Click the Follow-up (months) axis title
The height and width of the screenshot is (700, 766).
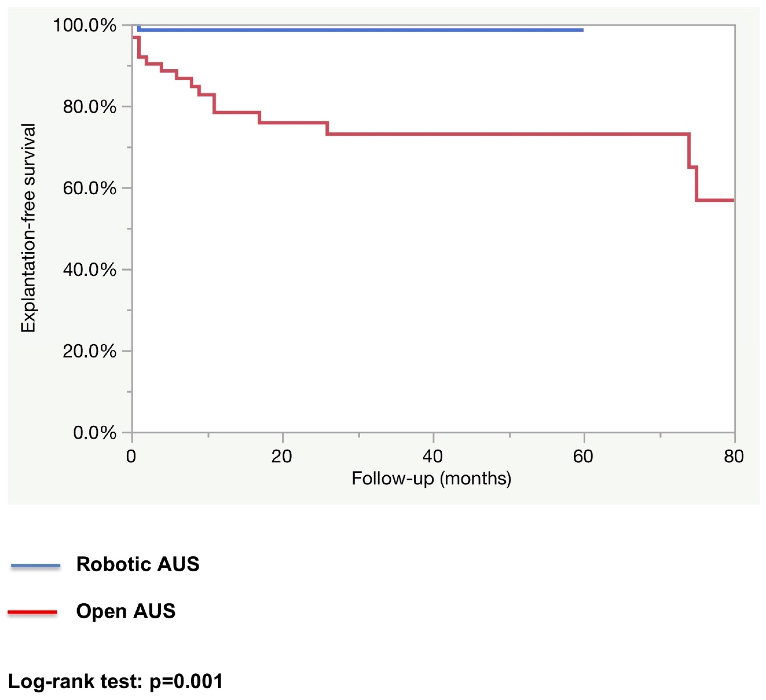431,479
